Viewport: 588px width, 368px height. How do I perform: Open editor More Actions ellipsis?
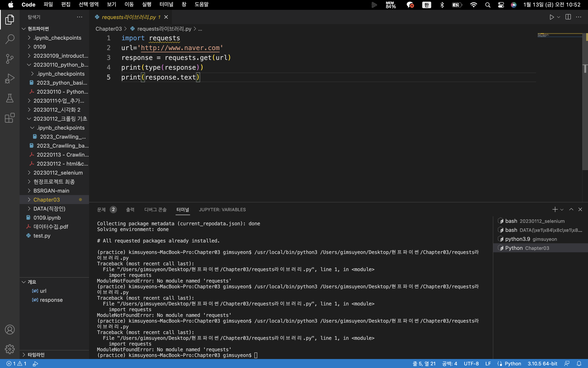(x=579, y=17)
